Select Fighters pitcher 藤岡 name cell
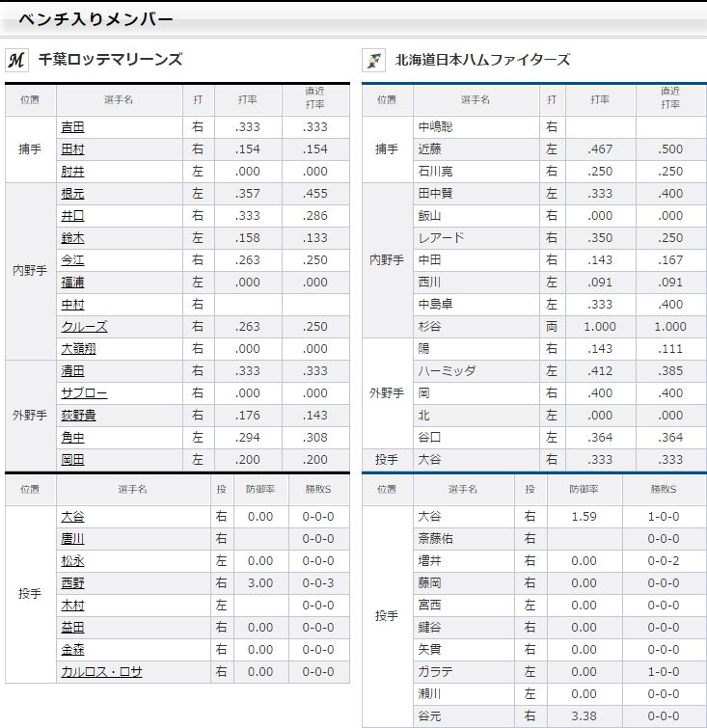The height and width of the screenshot is (728, 707). (464, 583)
